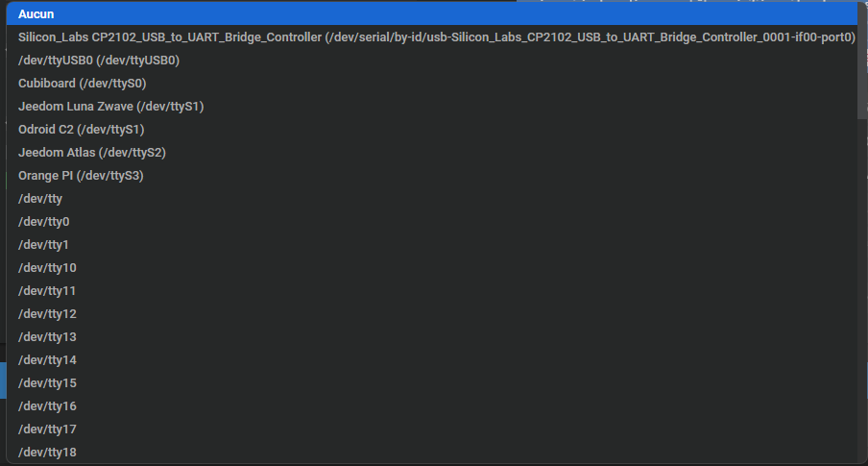Select /dev/tty13 entry
Image resolution: width=868 pixels, height=466 pixels.
(x=47, y=337)
